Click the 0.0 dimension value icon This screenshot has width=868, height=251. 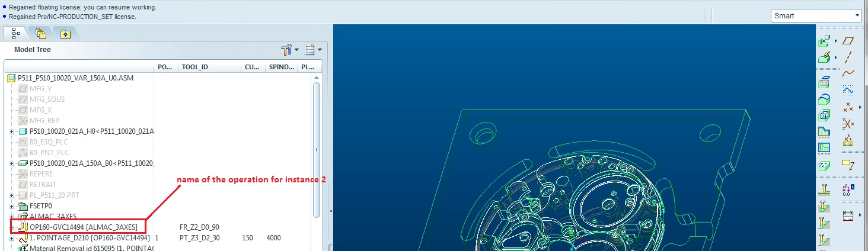click(x=848, y=189)
